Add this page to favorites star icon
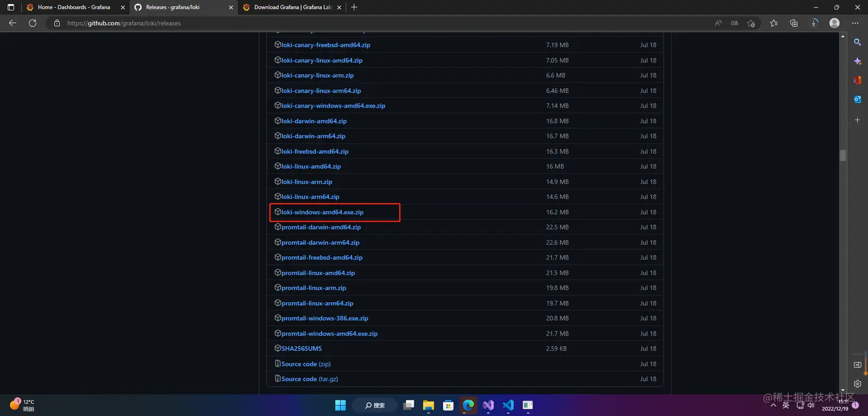This screenshot has width=868, height=416. click(751, 23)
